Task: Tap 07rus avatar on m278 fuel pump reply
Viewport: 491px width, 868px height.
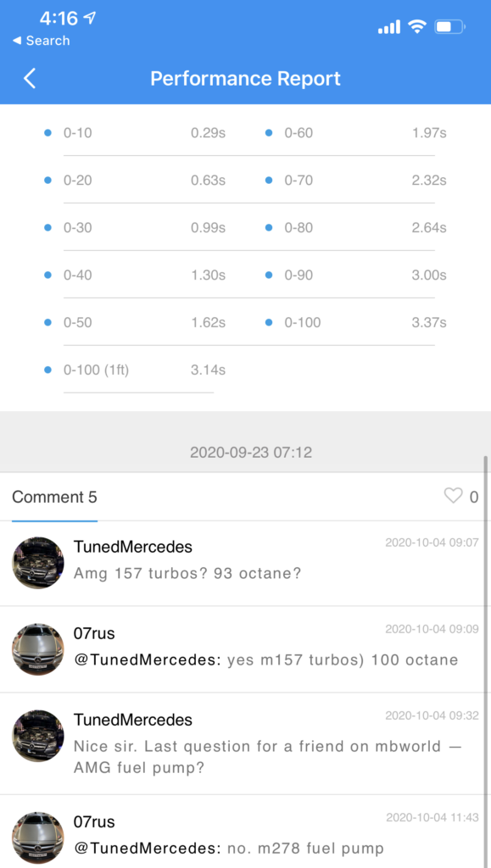Action: 38,837
